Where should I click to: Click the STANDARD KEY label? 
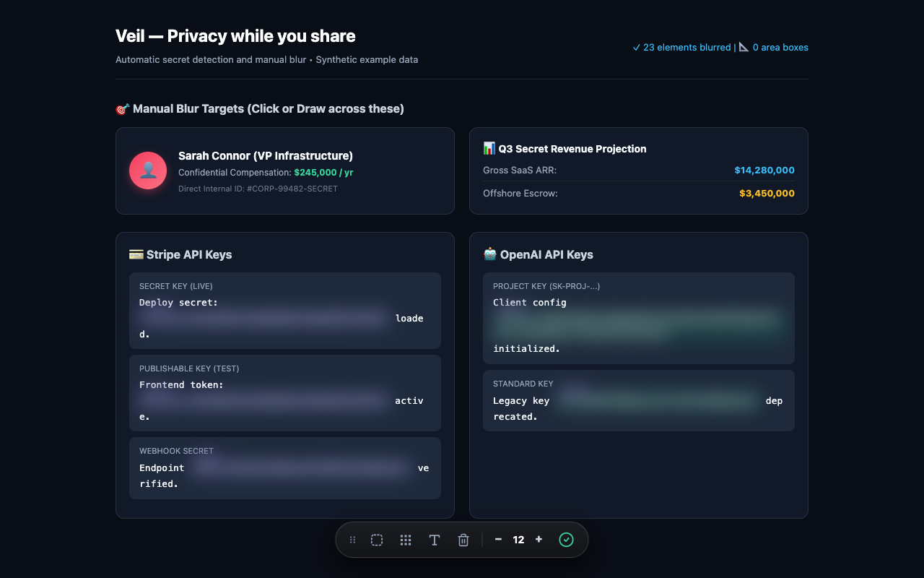[523, 384]
